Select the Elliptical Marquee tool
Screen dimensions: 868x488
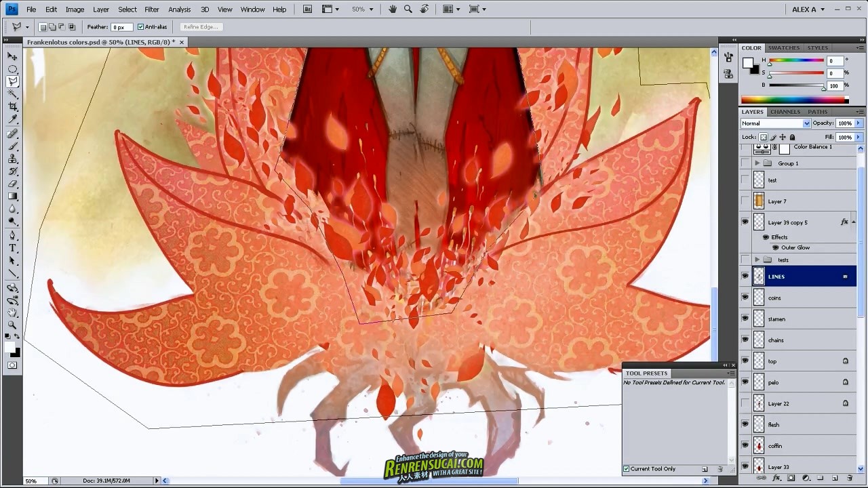pyautogui.click(x=12, y=69)
